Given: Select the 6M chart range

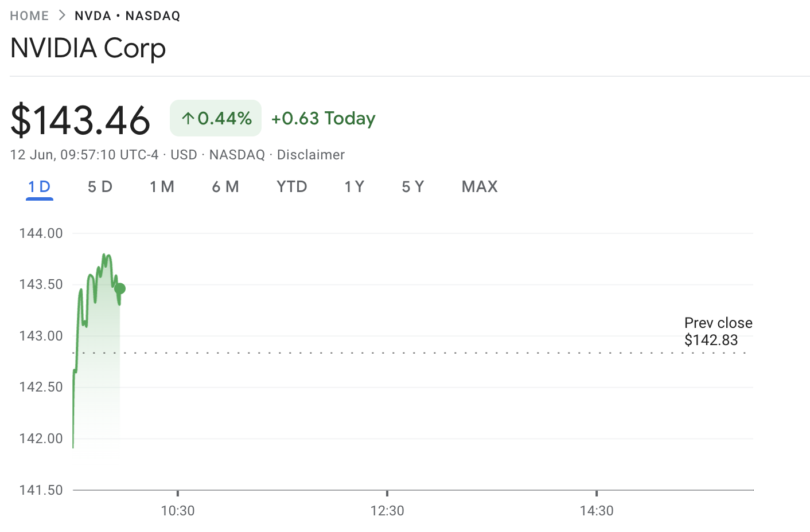Looking at the screenshot, I should click(x=225, y=187).
